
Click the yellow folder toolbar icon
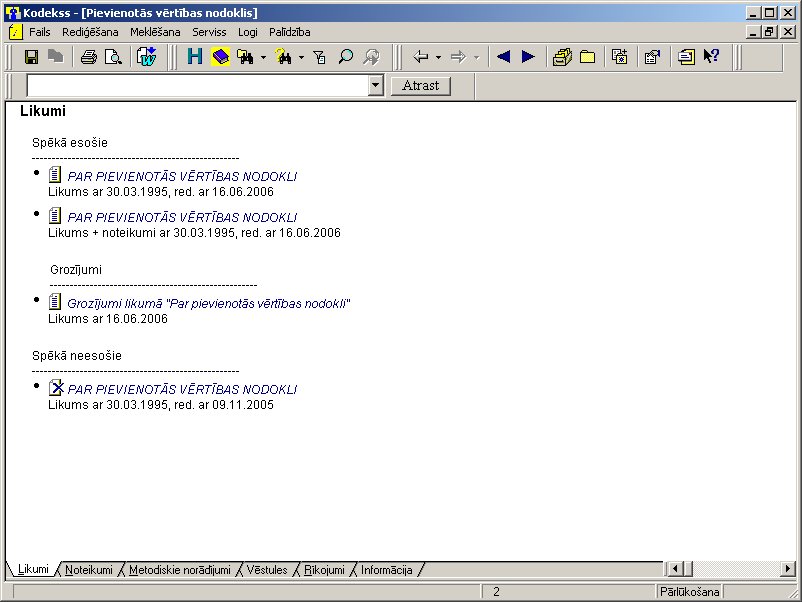pyautogui.click(x=587, y=57)
